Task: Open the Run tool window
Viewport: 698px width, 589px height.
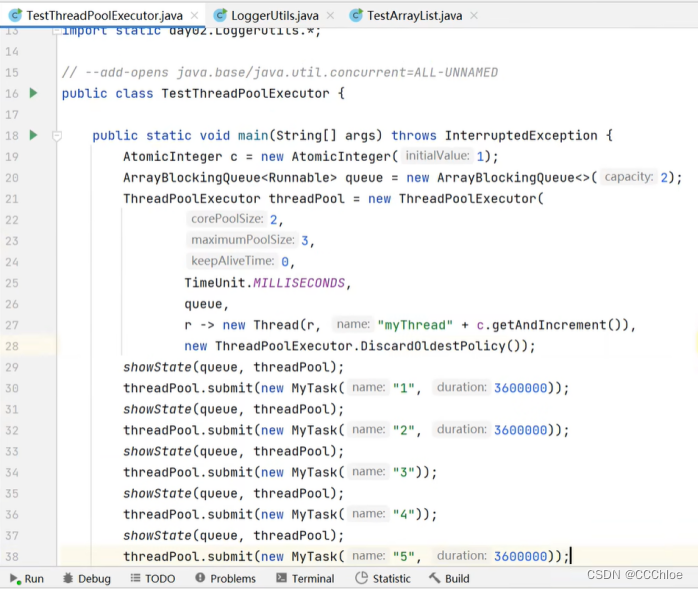Action: click(26, 578)
